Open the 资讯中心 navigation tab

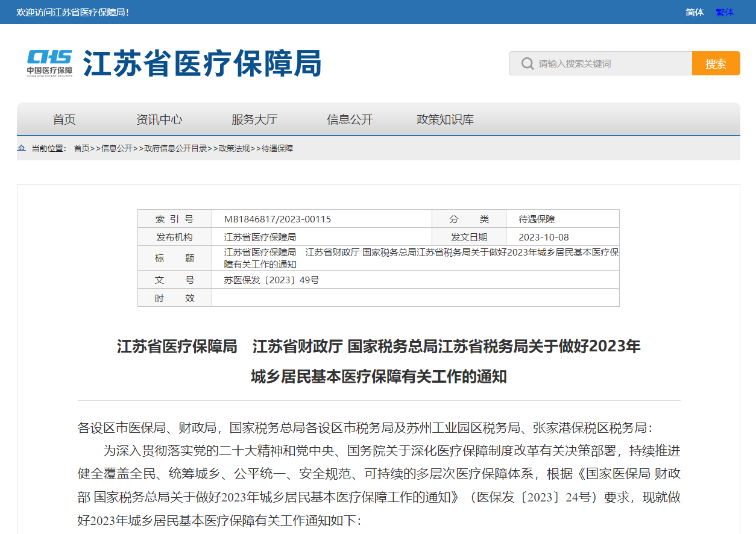pos(159,119)
